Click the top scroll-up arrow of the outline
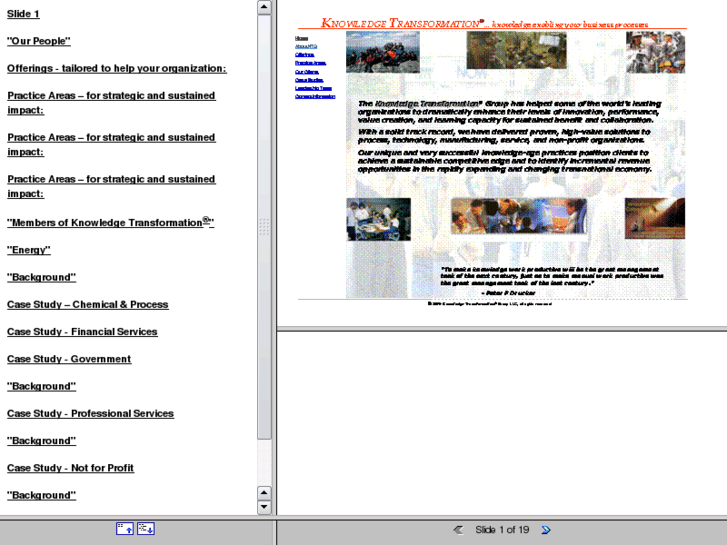The height and width of the screenshot is (545, 727). pos(264,7)
